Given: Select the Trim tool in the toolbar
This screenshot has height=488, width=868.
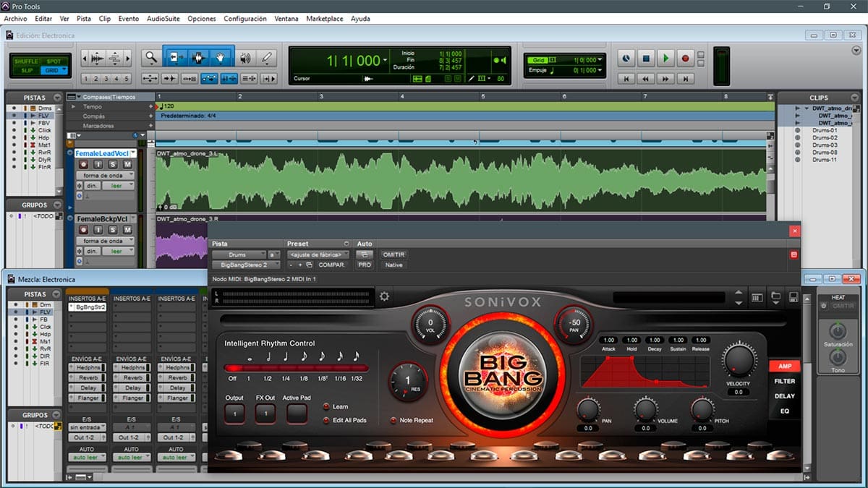Looking at the screenshot, I should (176, 57).
